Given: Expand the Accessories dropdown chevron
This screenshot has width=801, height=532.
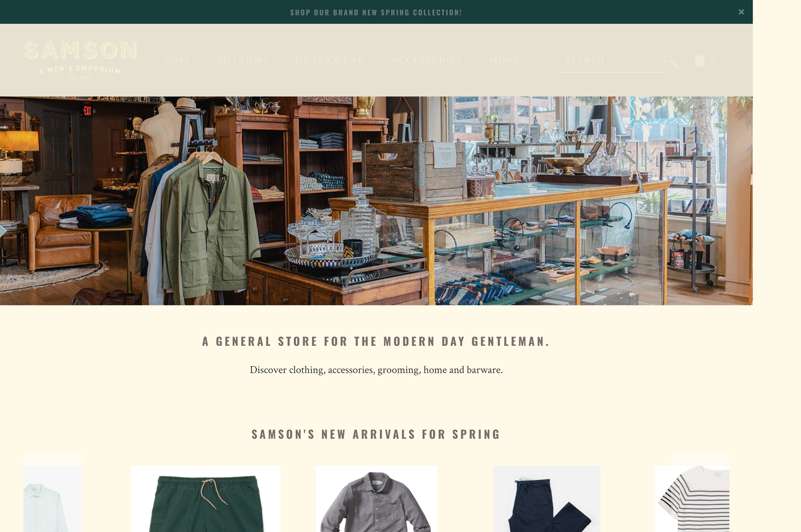Looking at the screenshot, I should 471,60.
